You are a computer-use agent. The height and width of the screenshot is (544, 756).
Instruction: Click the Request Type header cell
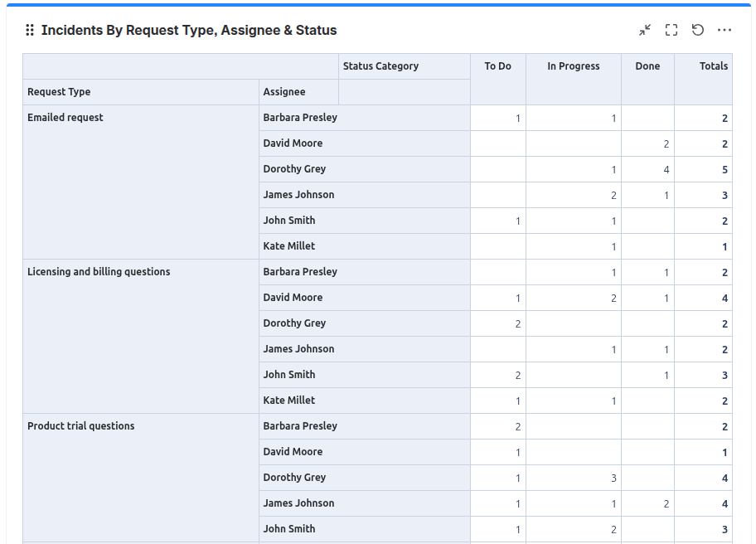pyautogui.click(x=141, y=92)
